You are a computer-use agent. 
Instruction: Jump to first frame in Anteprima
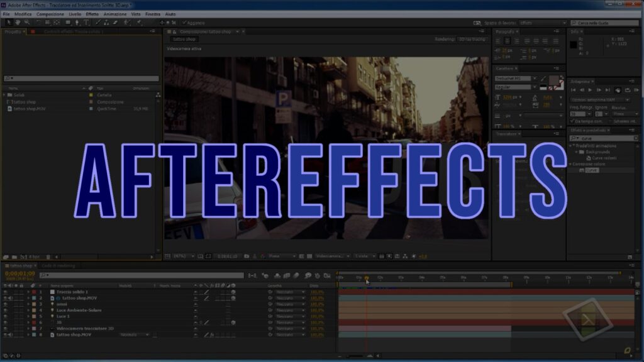[x=574, y=90]
